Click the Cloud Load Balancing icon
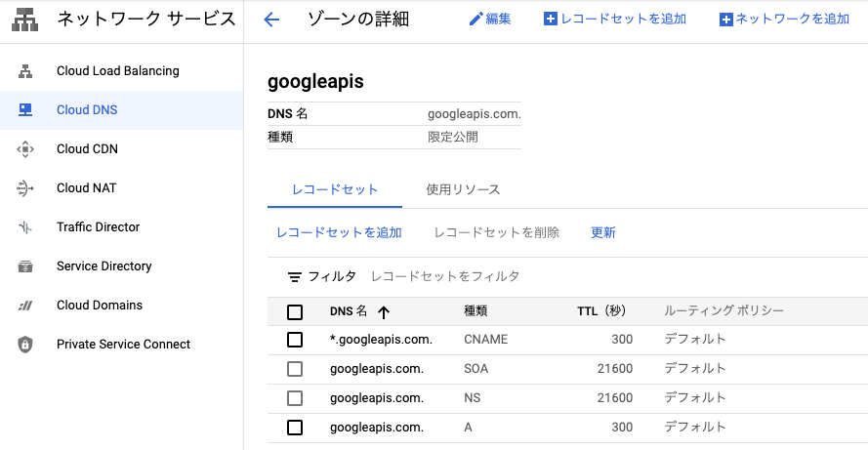868x450 pixels. (25, 71)
